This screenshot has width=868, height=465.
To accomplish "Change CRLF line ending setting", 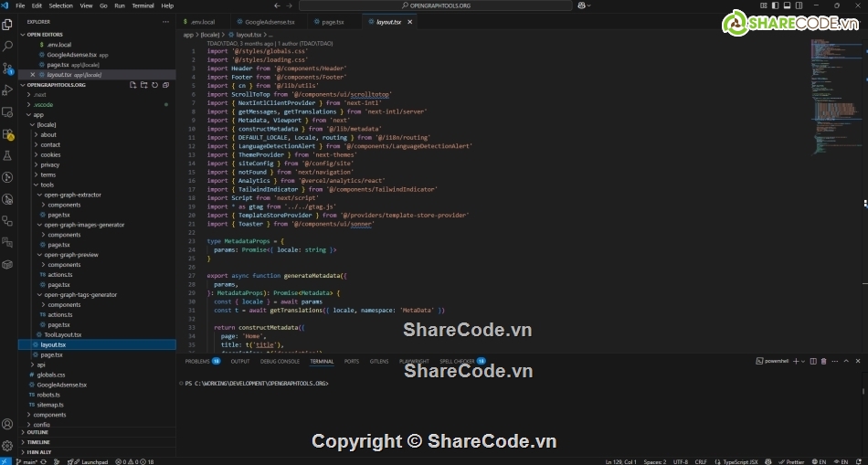I will 701,461.
